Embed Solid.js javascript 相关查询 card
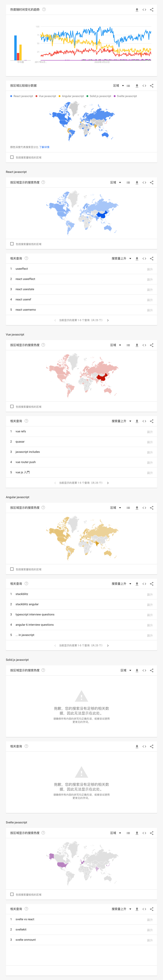The height and width of the screenshot is (980, 163). click(x=144, y=746)
